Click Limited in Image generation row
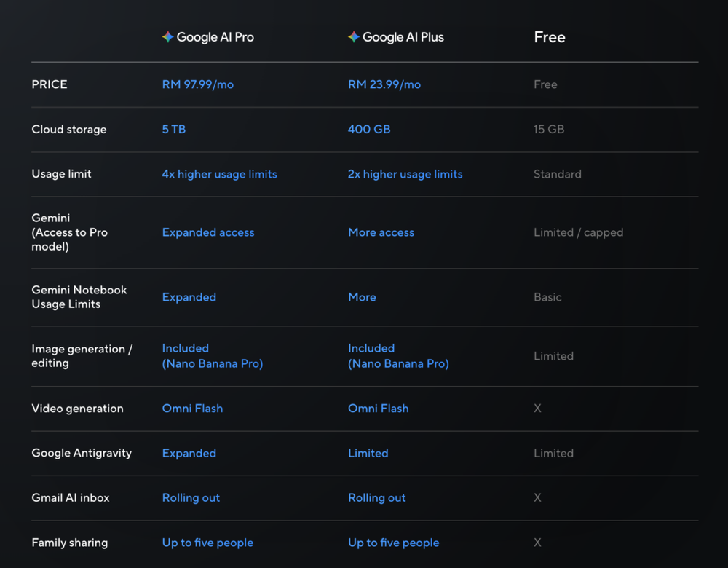This screenshot has width=728, height=568. click(x=553, y=356)
